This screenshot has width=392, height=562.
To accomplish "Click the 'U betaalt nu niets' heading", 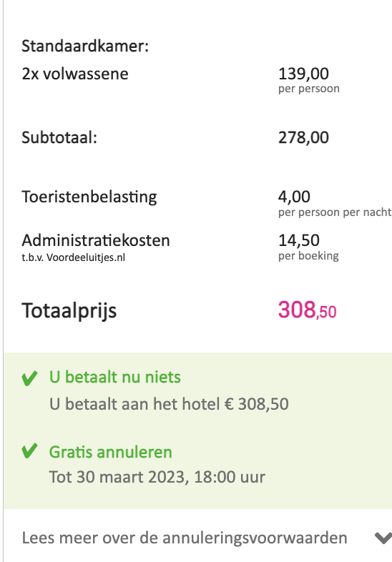I will click(x=114, y=378).
